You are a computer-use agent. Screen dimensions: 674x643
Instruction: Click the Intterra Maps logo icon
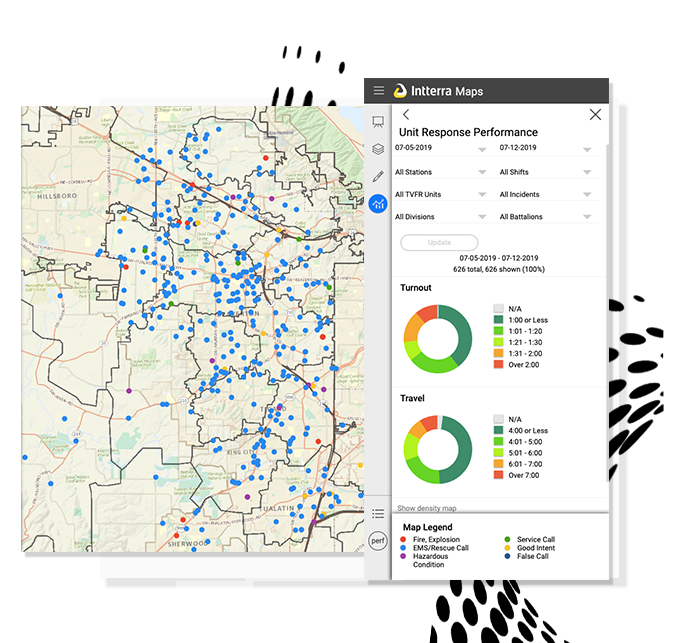click(400, 91)
